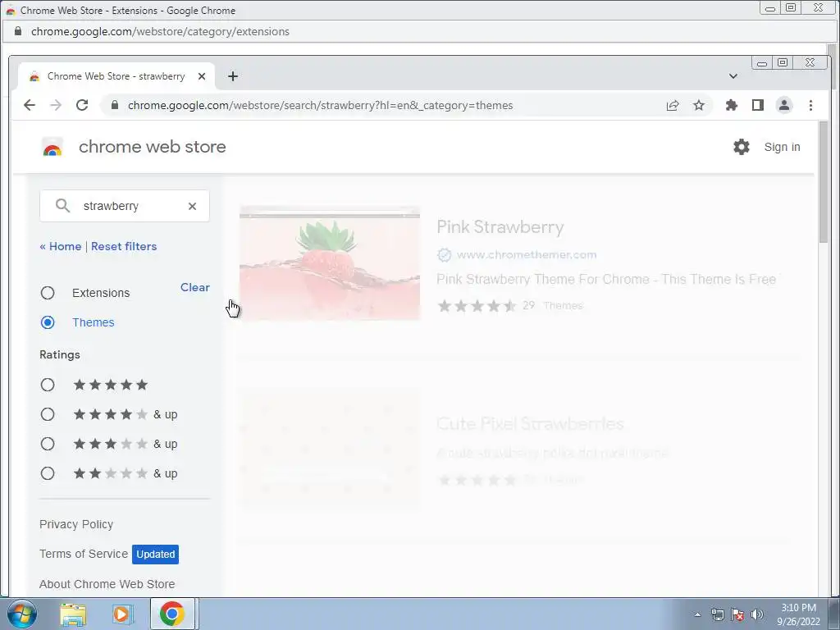Go to « Home link

61,246
